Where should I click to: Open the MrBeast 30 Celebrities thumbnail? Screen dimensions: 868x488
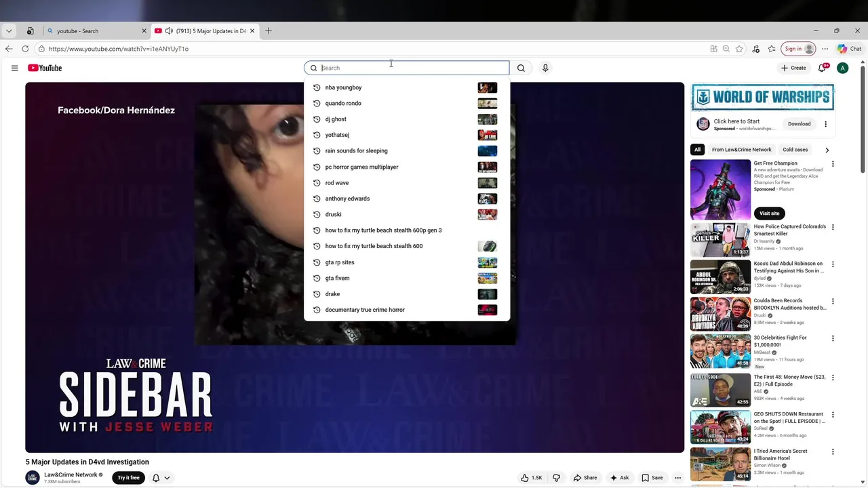pyautogui.click(x=720, y=350)
